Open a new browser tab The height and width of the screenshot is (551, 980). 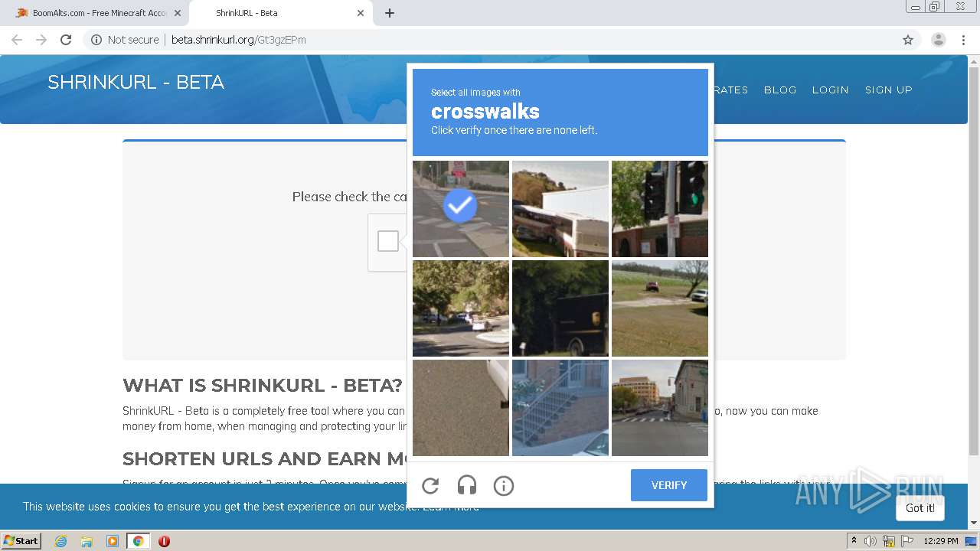click(x=390, y=13)
